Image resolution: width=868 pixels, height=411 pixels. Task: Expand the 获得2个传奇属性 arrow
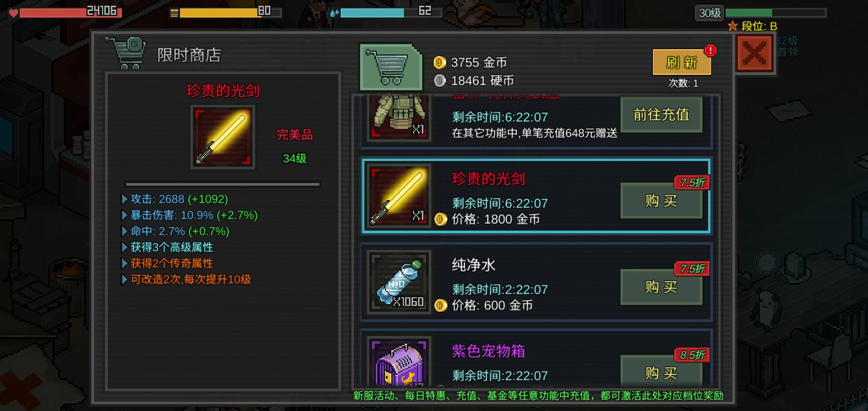tap(124, 263)
